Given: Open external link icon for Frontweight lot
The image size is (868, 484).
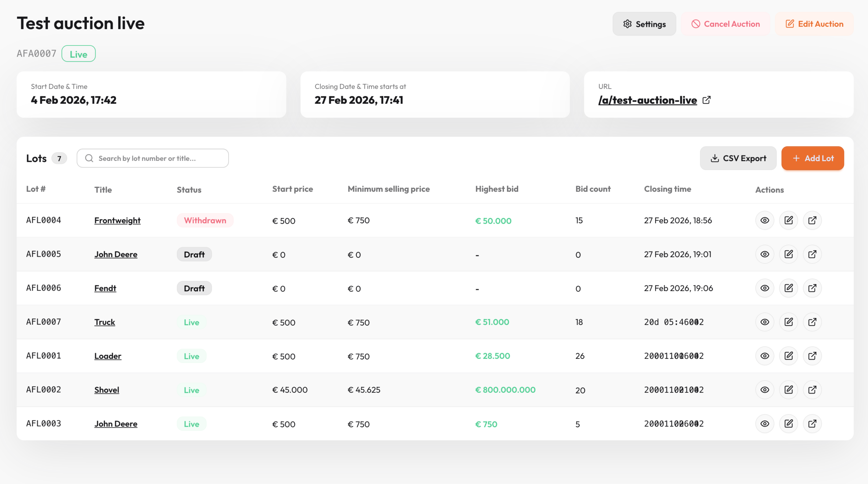Looking at the screenshot, I should coord(812,220).
